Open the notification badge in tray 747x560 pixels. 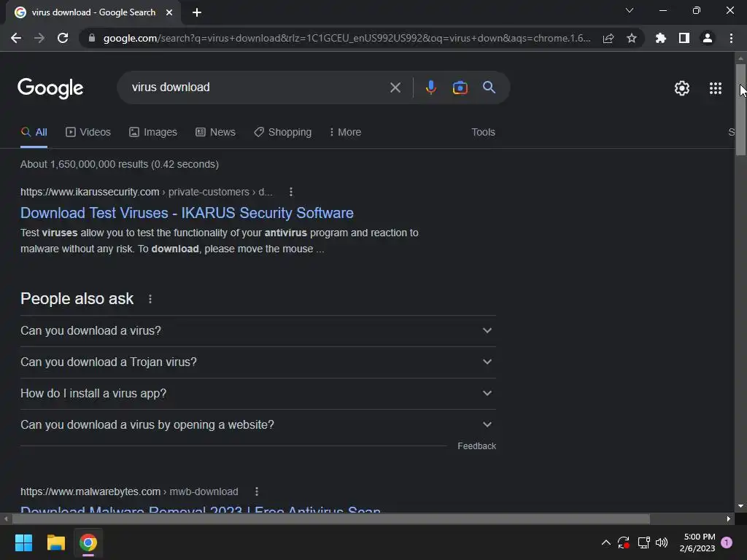727,542
